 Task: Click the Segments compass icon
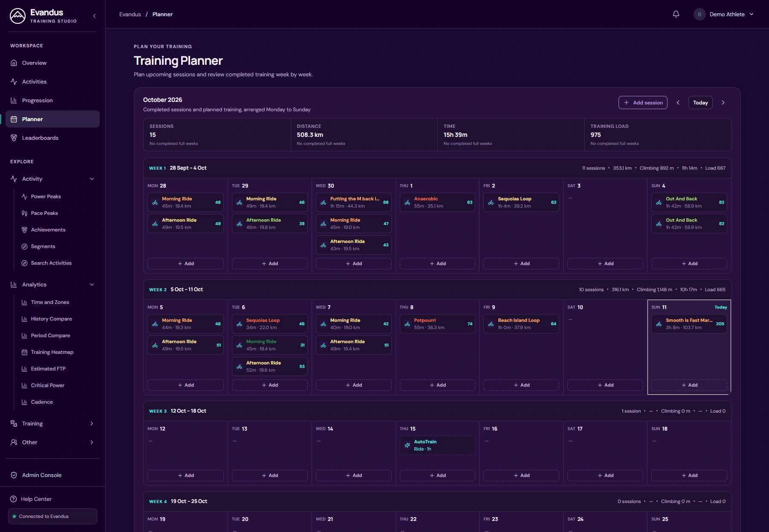click(x=24, y=246)
